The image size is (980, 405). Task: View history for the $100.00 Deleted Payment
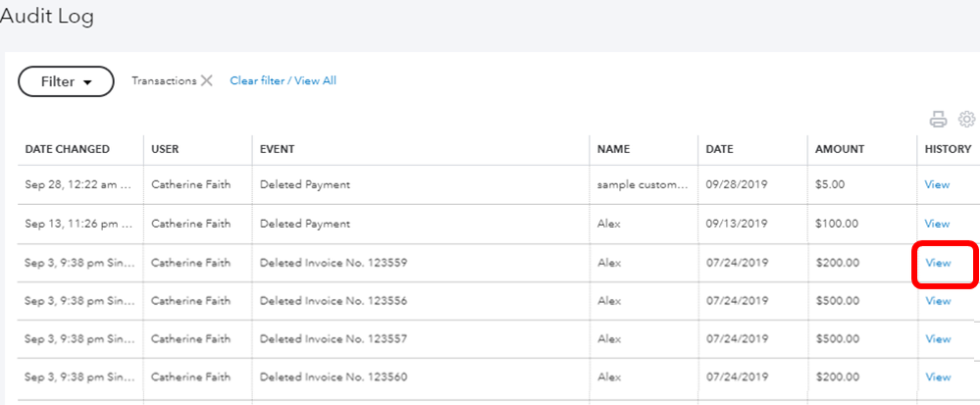click(x=938, y=224)
